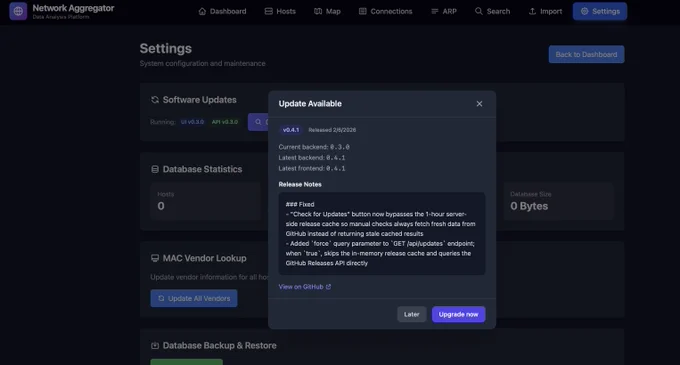Dismiss the update with Later button
Viewport: 680px width, 365px height.
(412, 314)
